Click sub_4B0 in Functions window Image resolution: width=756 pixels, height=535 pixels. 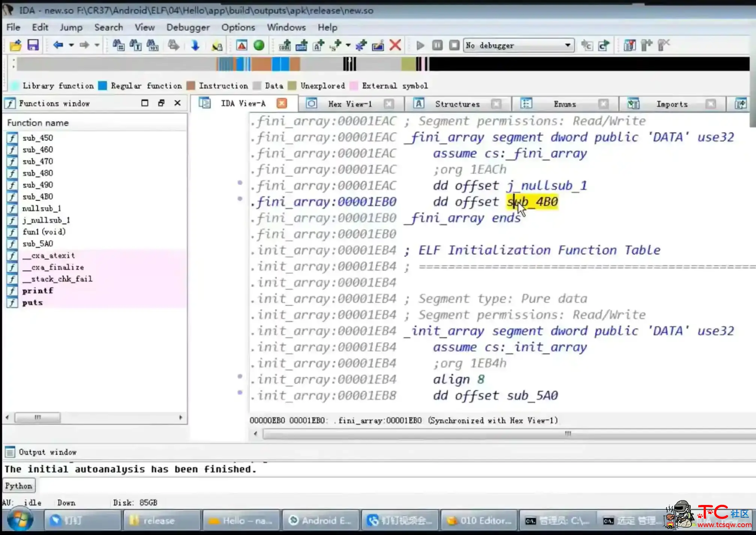point(38,196)
